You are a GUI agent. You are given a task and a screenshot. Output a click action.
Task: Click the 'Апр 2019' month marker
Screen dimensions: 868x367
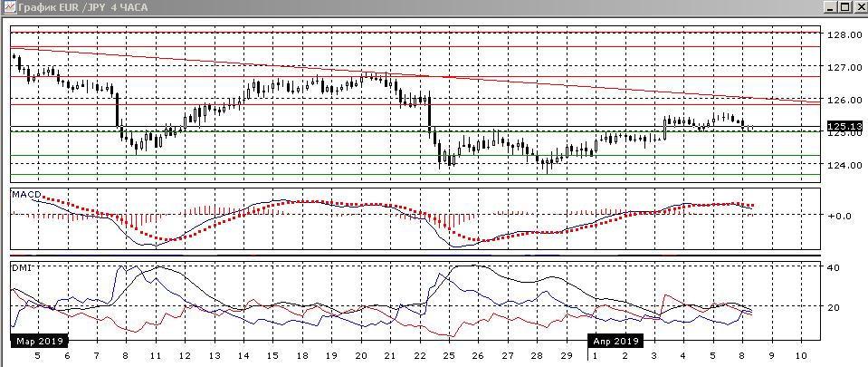[x=615, y=342]
